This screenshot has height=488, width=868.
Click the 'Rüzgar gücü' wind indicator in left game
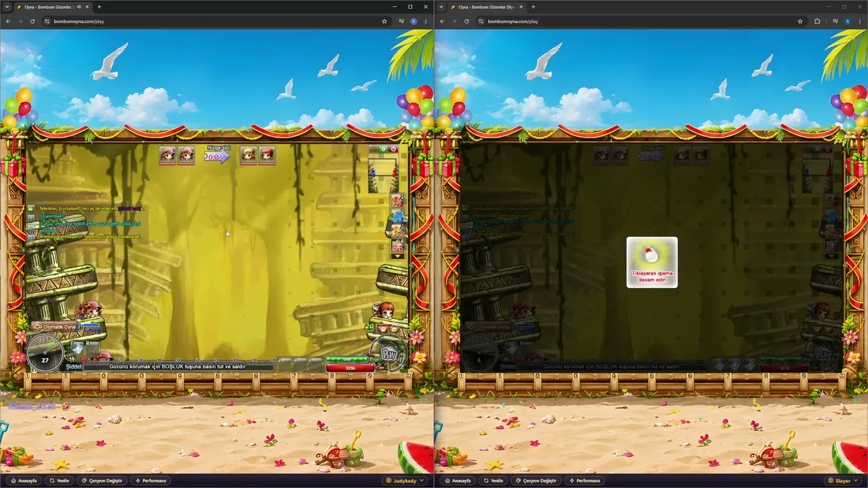(x=218, y=154)
